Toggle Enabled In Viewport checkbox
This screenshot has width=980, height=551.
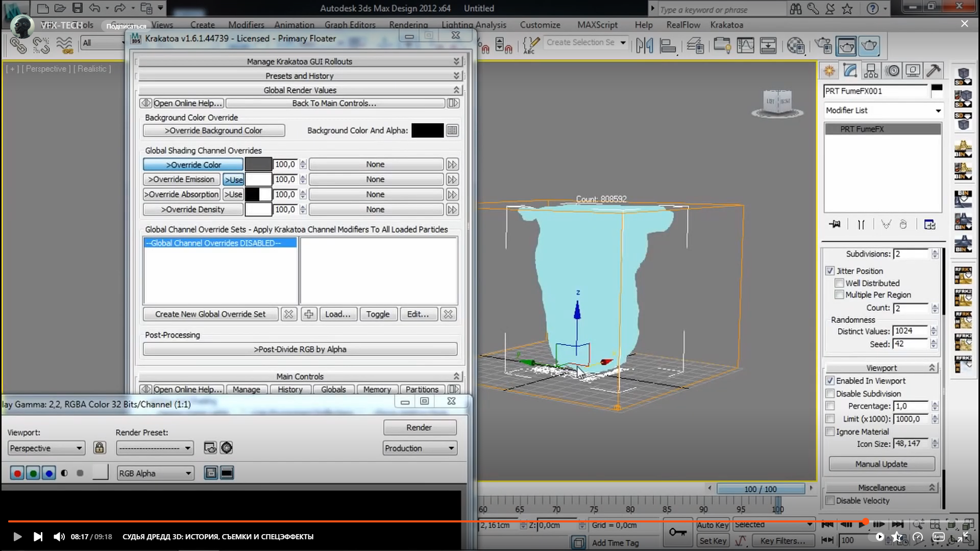click(x=830, y=381)
